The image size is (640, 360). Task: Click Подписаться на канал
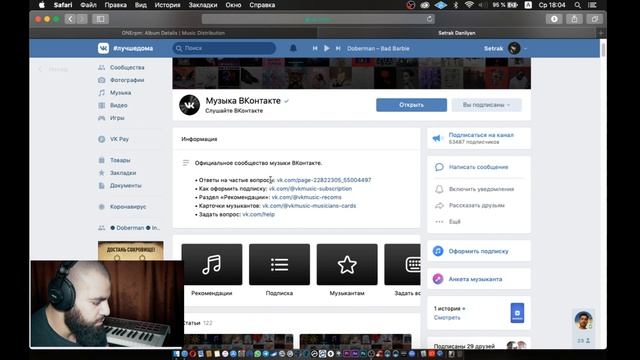[x=481, y=135]
